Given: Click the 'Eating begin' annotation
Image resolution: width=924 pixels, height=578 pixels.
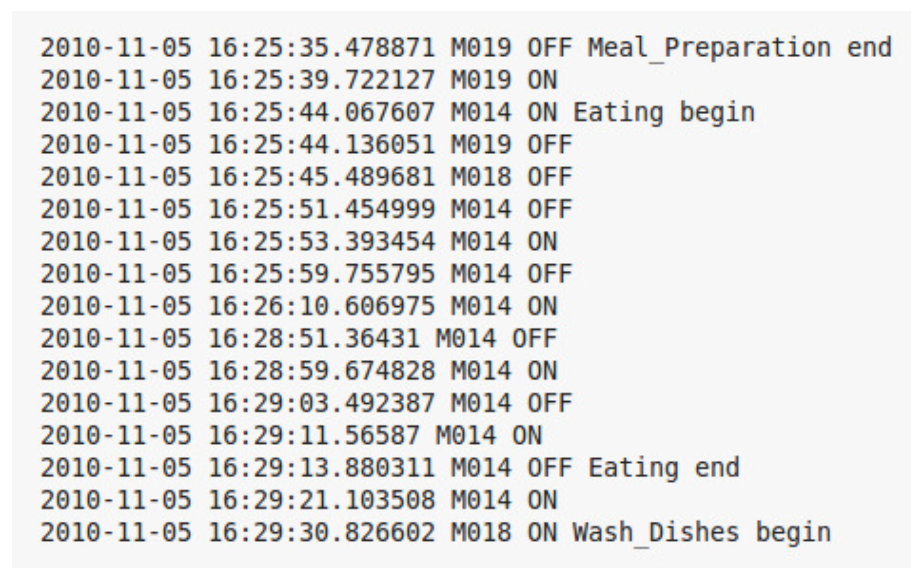Looking at the screenshot, I should point(663,113).
